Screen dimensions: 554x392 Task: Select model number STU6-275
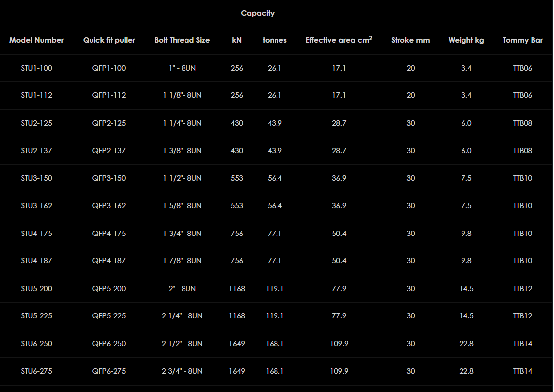tap(36, 371)
